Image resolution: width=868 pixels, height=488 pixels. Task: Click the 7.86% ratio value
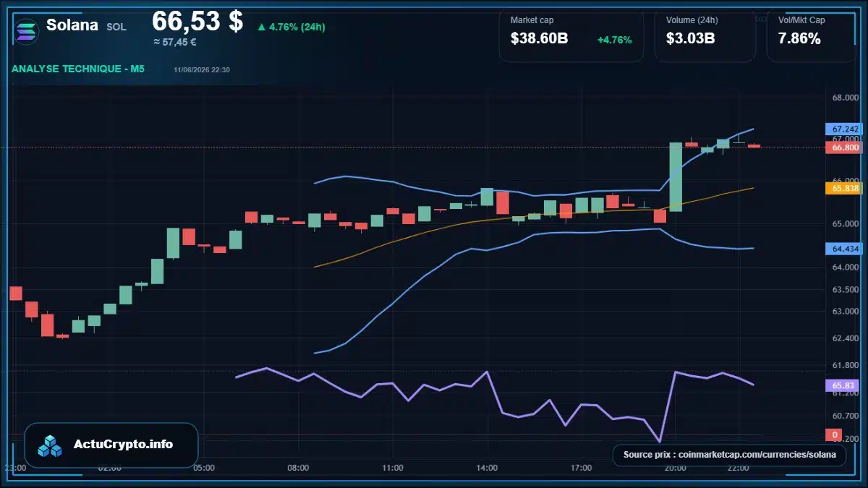pos(799,39)
